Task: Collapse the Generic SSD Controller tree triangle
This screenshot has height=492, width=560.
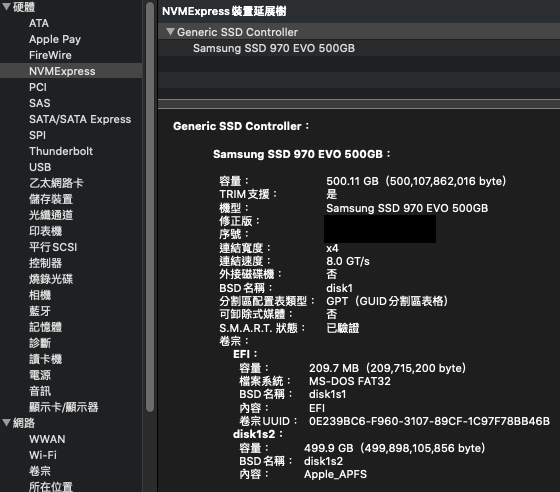Action: 170,32
